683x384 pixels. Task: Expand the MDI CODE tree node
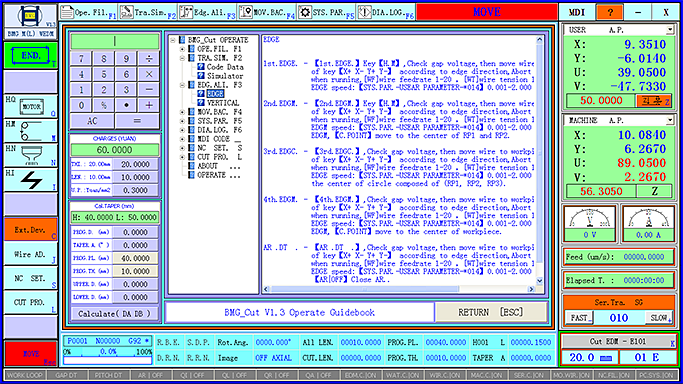tap(183, 139)
